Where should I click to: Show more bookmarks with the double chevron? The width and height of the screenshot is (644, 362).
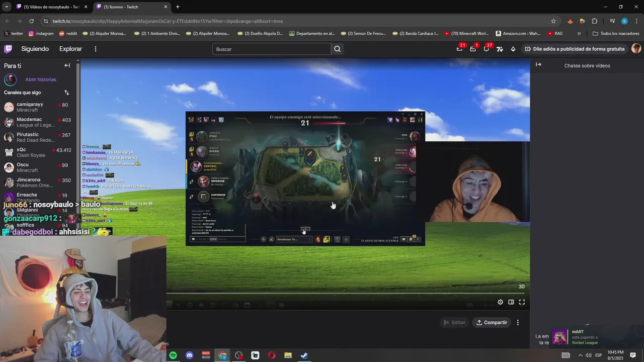pos(579,34)
